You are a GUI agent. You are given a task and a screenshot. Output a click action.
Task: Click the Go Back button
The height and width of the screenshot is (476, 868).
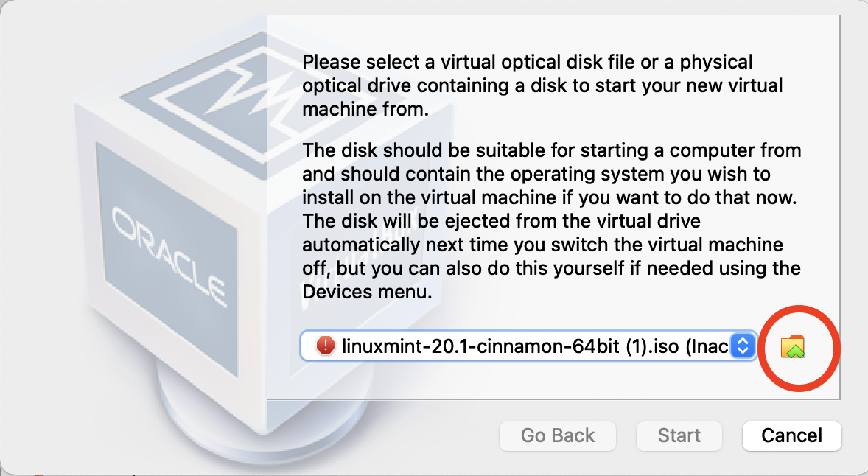pyautogui.click(x=557, y=435)
